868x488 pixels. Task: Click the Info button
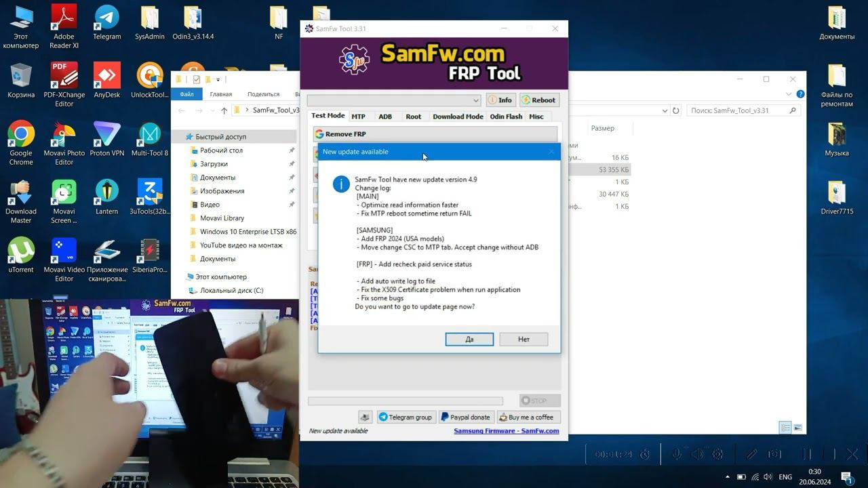(501, 100)
